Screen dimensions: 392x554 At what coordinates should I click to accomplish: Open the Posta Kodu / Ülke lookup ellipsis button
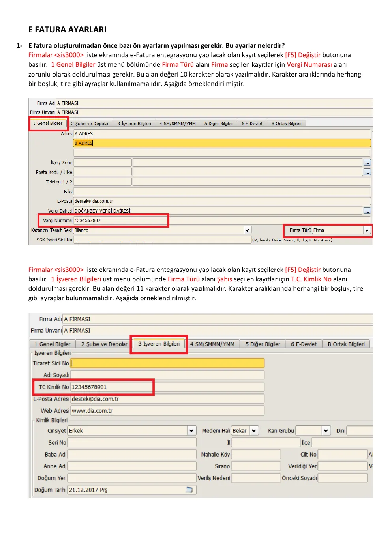[x=367, y=172]
